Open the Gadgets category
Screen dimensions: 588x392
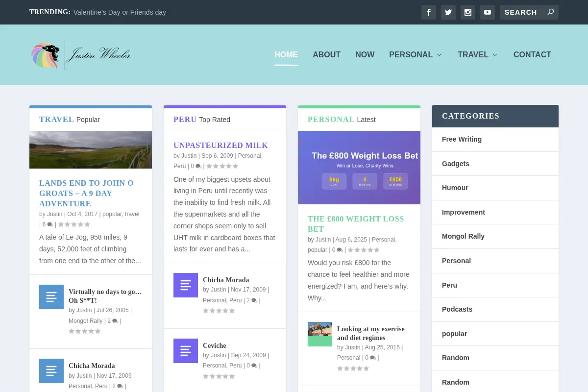tap(456, 164)
